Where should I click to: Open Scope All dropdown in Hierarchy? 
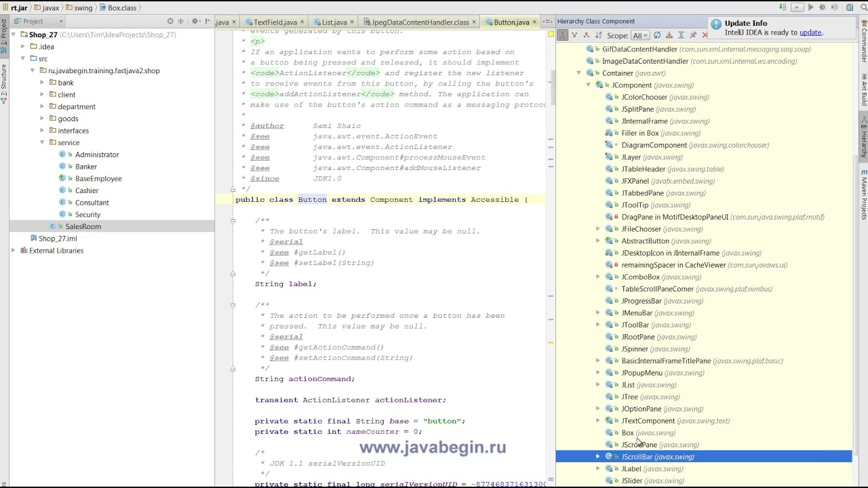[x=640, y=35]
